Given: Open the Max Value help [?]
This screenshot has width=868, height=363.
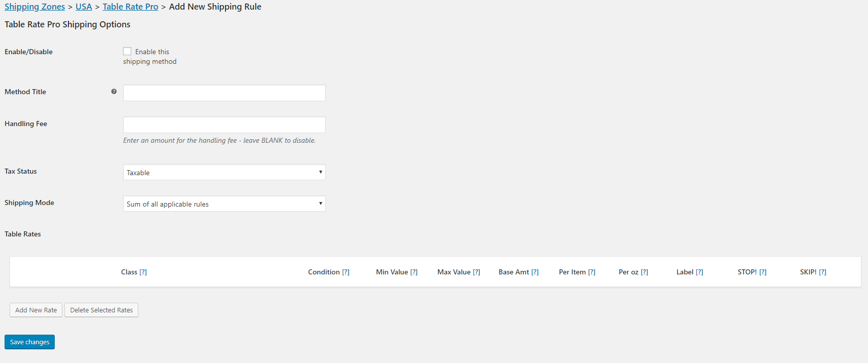Looking at the screenshot, I should click(477, 272).
